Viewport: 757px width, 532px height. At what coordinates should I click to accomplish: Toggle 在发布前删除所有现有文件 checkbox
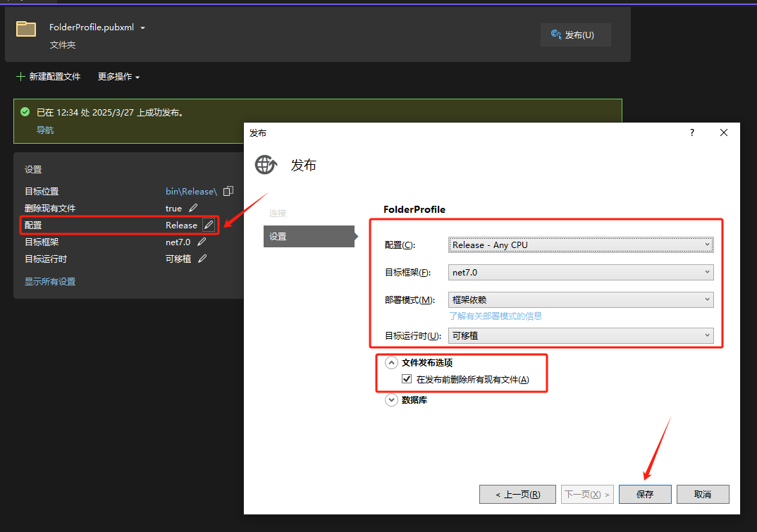point(407,379)
